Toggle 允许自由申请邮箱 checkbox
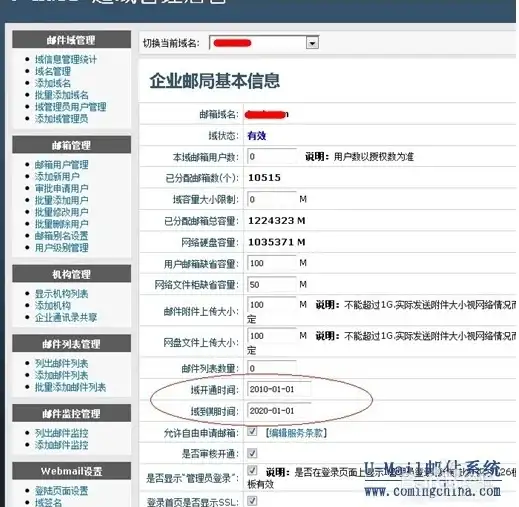This screenshot has height=507, width=519. (x=252, y=432)
